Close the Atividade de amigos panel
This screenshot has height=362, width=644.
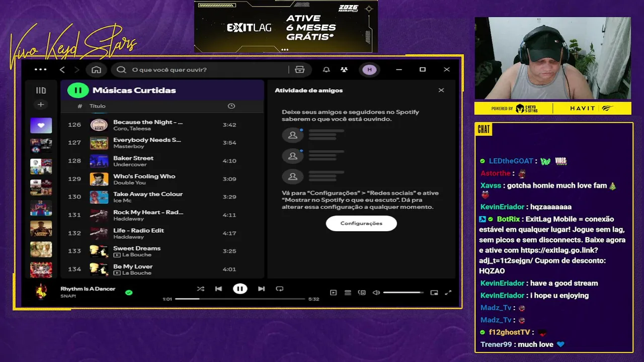[x=441, y=90]
